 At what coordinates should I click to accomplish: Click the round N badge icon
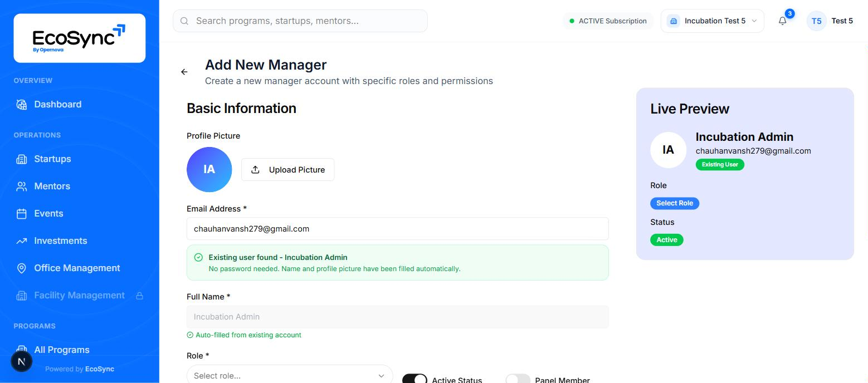pos(22,361)
